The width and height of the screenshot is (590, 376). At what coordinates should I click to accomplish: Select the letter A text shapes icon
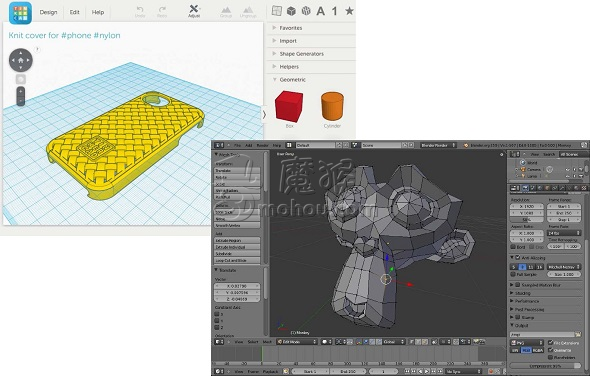(x=321, y=11)
